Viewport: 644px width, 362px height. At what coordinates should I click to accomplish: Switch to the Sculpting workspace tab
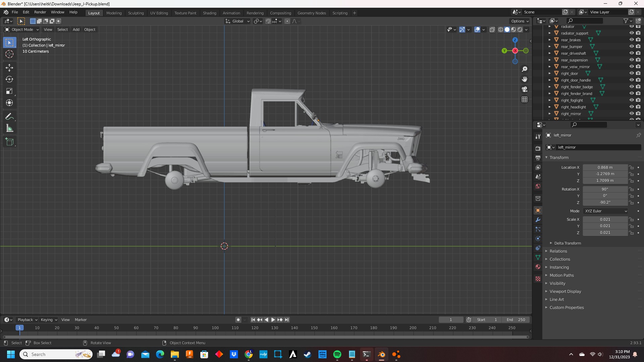136,13
